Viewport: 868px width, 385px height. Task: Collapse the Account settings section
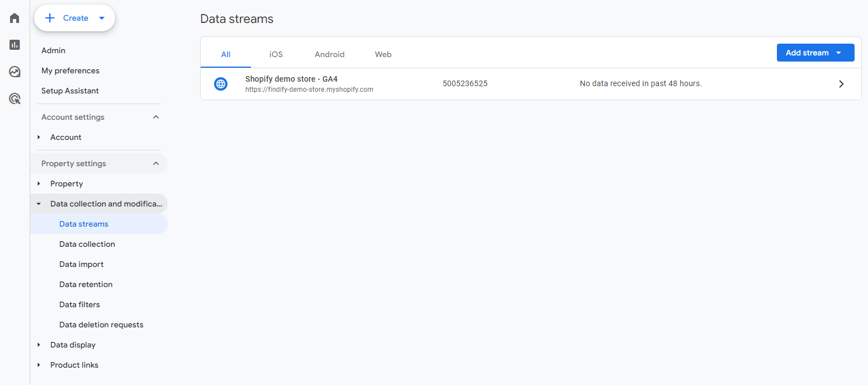tap(156, 117)
